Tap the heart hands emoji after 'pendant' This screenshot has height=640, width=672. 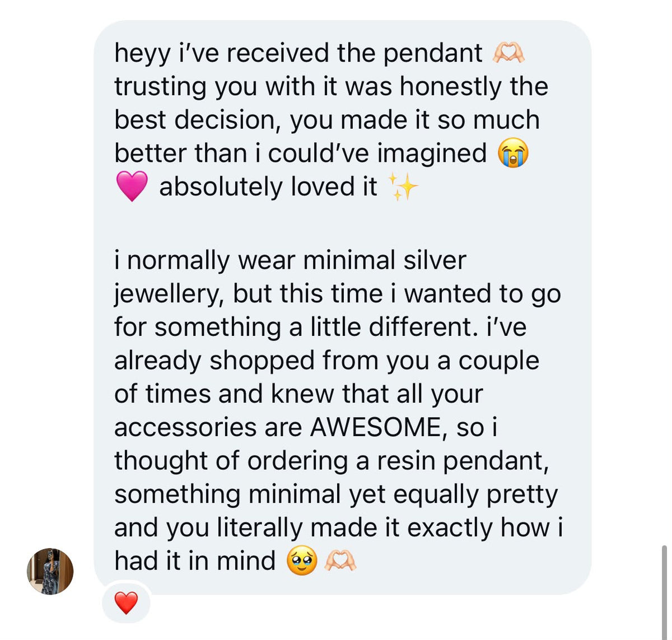tap(508, 54)
